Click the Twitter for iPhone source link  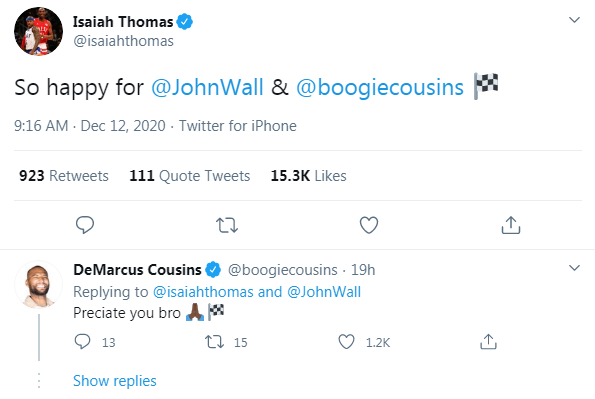click(x=238, y=126)
